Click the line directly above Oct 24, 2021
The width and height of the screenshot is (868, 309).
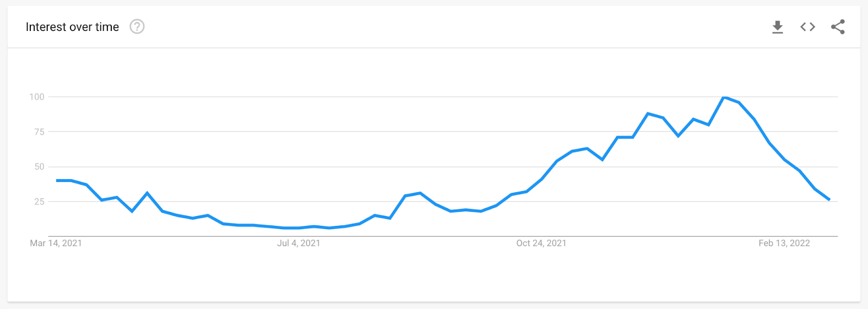[541, 180]
